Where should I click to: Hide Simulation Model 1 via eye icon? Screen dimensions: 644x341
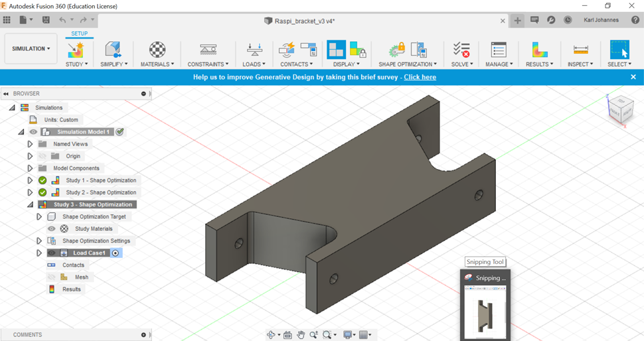point(33,132)
